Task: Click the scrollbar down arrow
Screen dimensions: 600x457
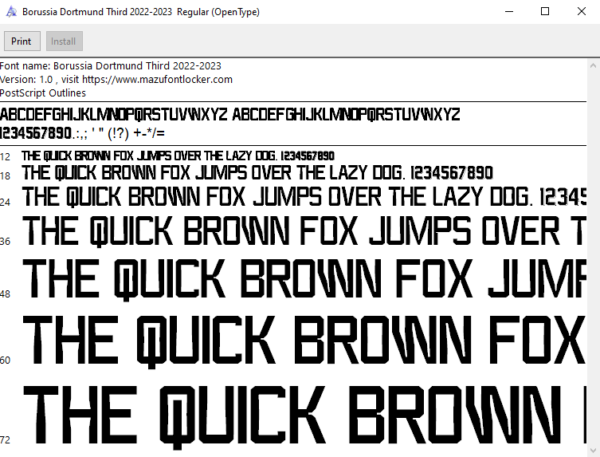Action: pos(593,450)
